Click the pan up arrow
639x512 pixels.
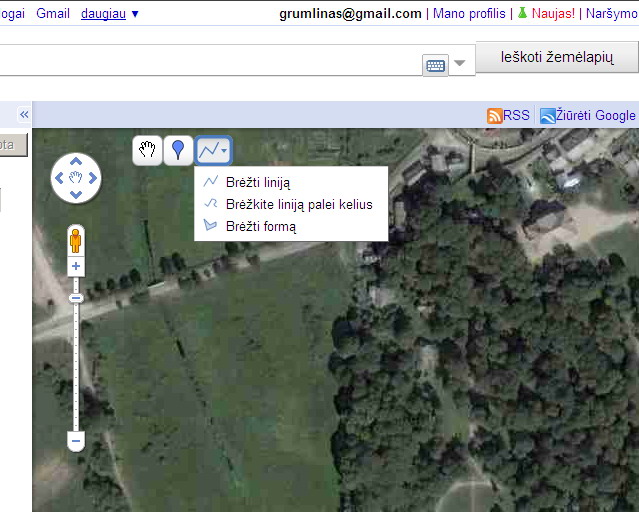pyautogui.click(x=75, y=160)
